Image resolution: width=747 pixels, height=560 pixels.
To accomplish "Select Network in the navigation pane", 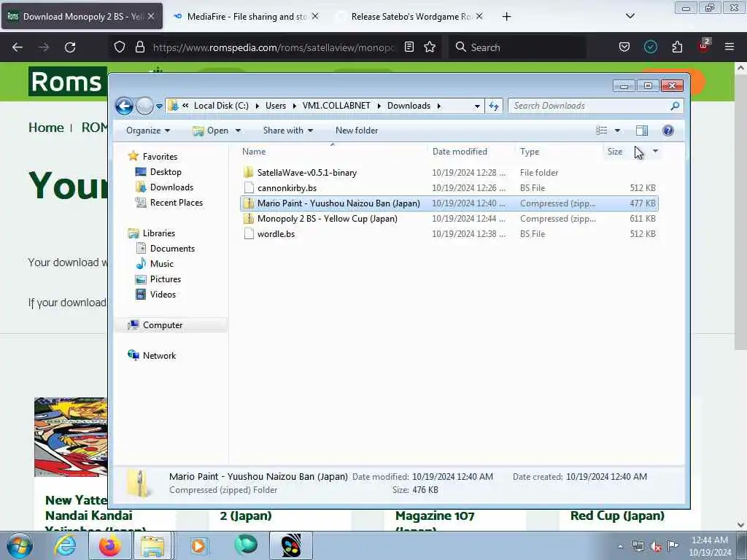I will [159, 356].
